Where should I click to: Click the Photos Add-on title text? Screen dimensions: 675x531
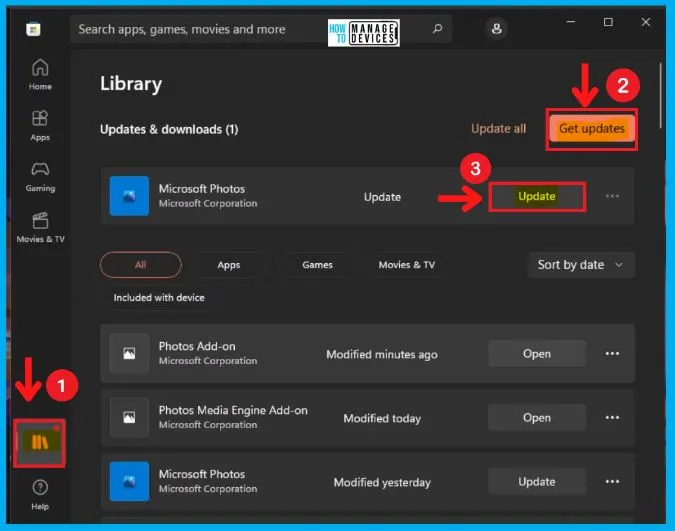click(x=197, y=346)
